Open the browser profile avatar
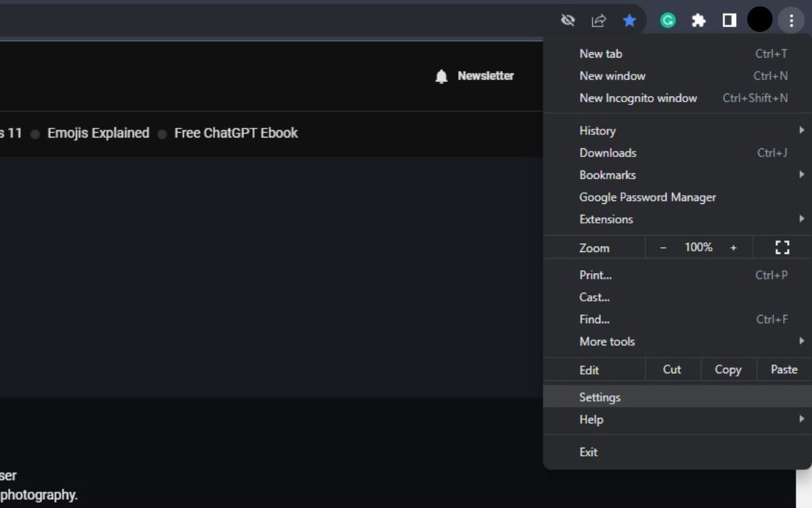Viewport: 812px width, 508px height. 759,20
